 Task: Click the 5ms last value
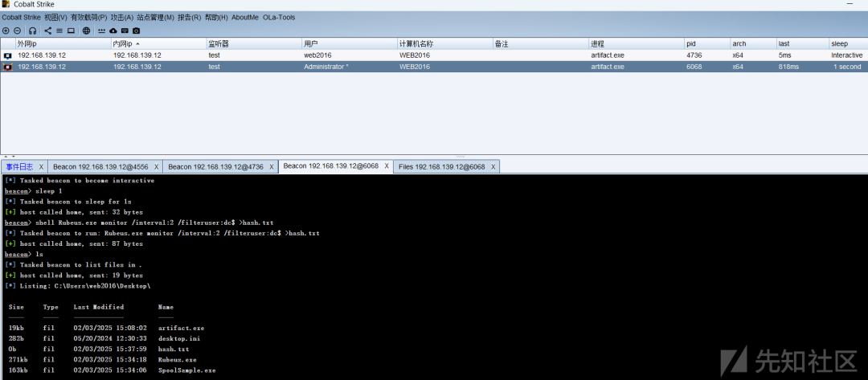pos(785,55)
